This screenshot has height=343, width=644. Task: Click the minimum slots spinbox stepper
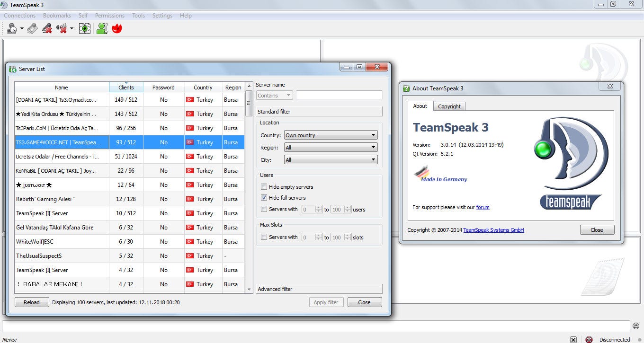pyautogui.click(x=319, y=237)
